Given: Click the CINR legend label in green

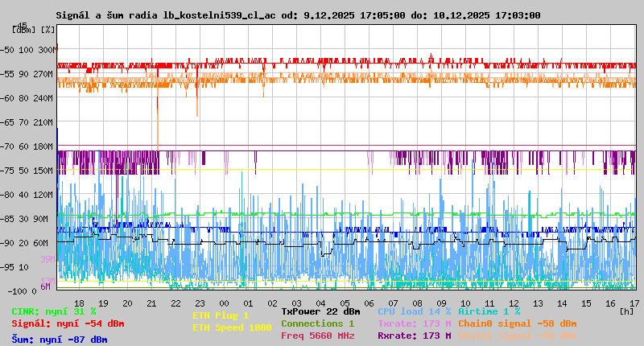Looking at the screenshot, I should 54,311.
